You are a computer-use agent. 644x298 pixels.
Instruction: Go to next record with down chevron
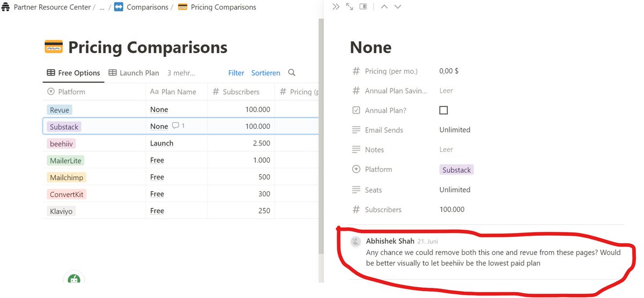[398, 6]
